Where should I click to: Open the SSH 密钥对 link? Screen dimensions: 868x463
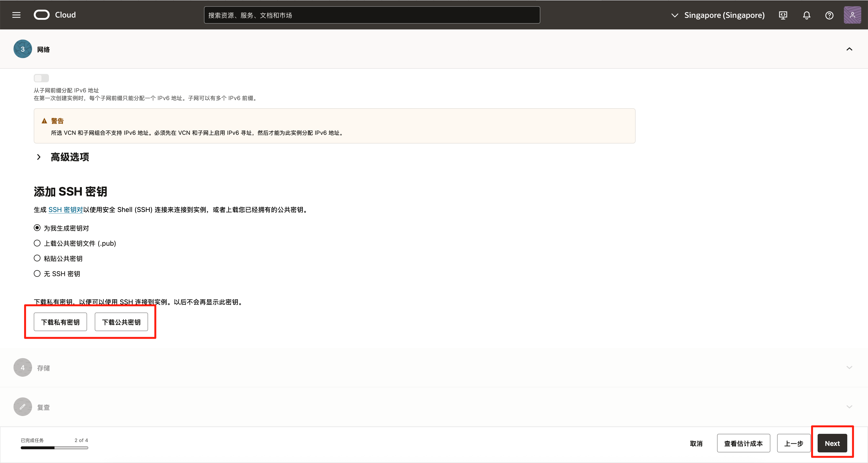(65, 210)
